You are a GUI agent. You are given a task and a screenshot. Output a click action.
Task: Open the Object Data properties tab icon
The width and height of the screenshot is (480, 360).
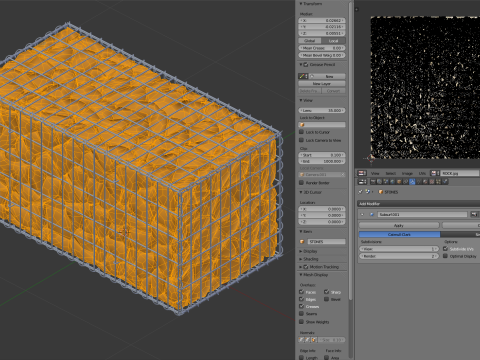419,182
